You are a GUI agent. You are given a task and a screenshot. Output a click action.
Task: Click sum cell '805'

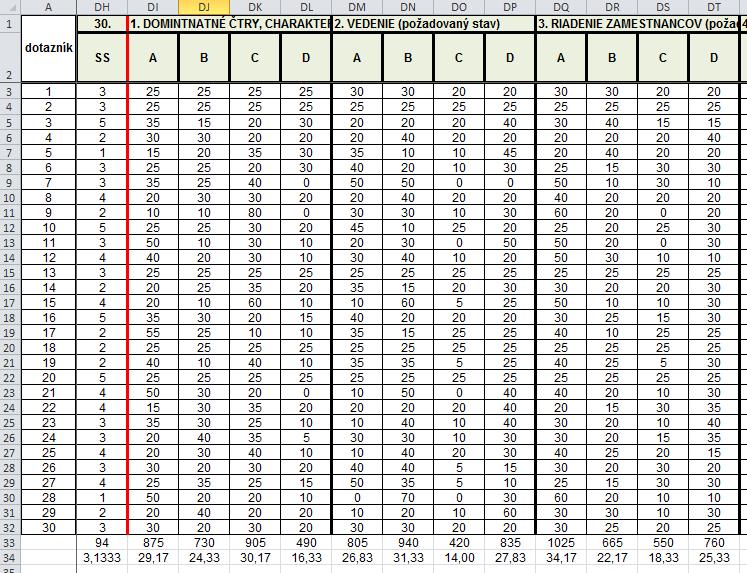tap(357, 543)
